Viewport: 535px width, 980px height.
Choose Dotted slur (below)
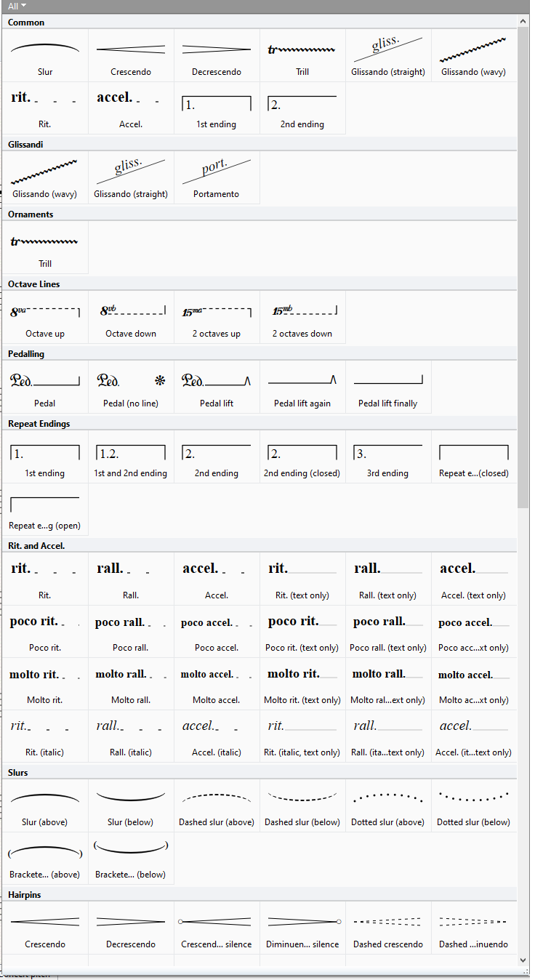click(x=474, y=806)
